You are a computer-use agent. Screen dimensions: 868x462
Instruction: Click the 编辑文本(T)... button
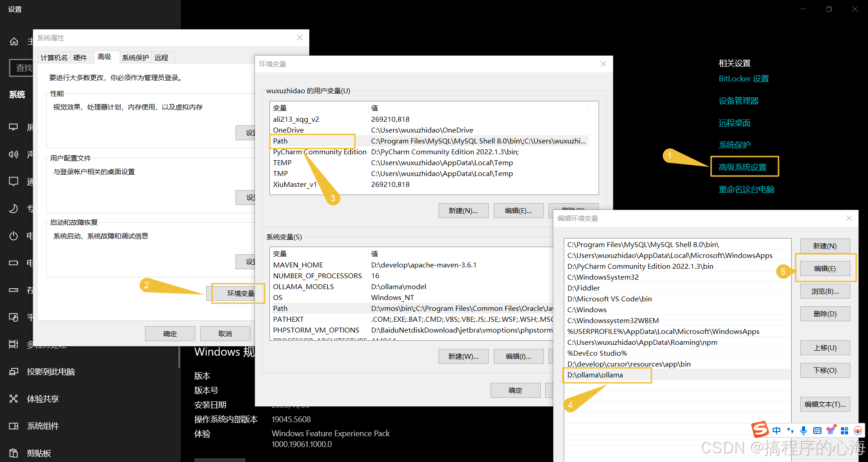(x=825, y=404)
